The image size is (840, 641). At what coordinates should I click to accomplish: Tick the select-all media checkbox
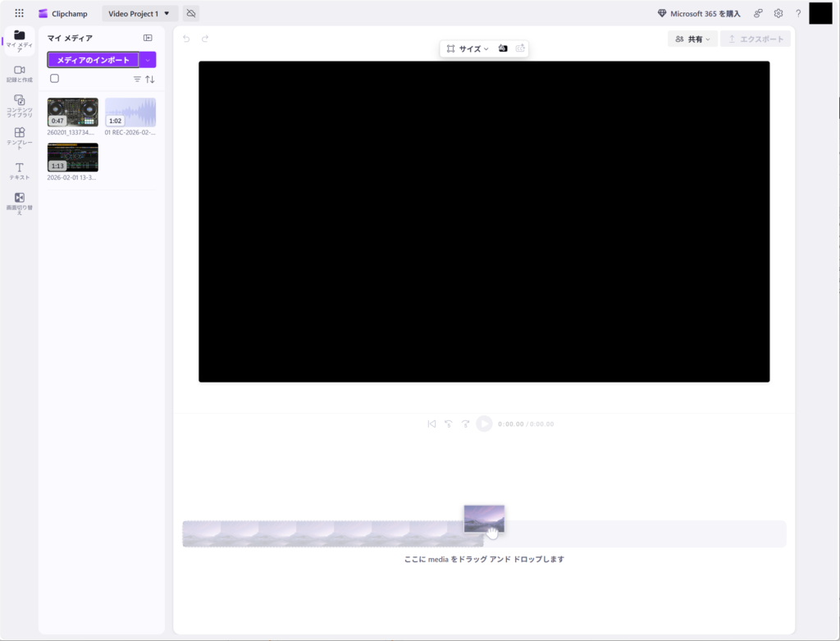(x=54, y=79)
